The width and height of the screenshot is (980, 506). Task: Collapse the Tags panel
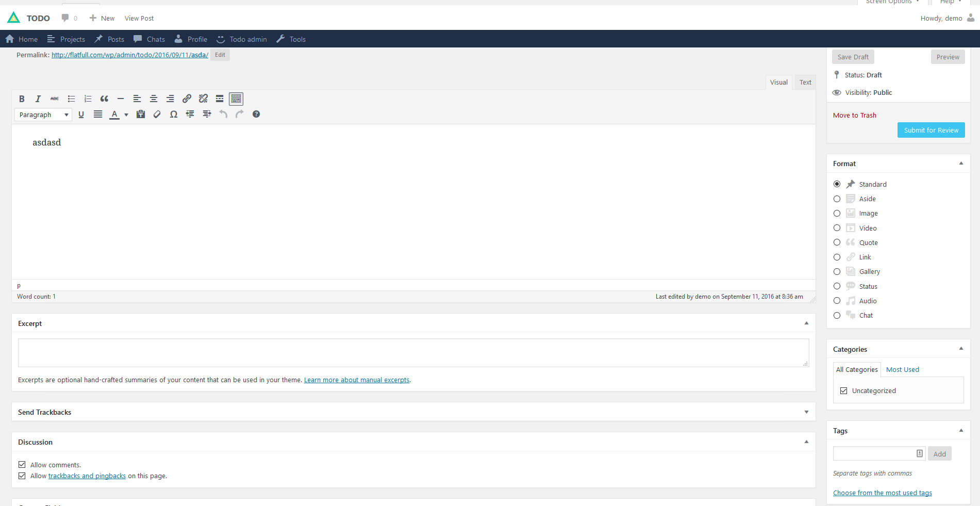coord(961,431)
